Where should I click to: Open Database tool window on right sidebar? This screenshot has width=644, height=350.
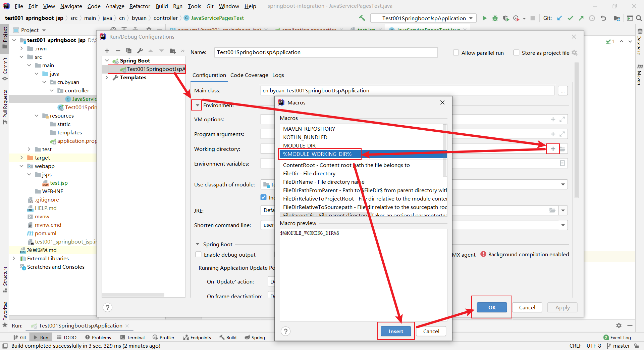(x=639, y=42)
